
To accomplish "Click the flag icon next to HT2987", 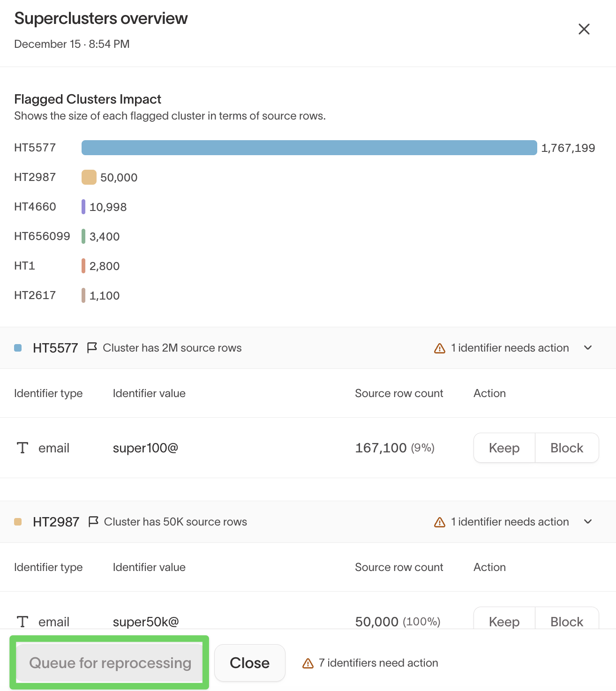I will [x=93, y=522].
